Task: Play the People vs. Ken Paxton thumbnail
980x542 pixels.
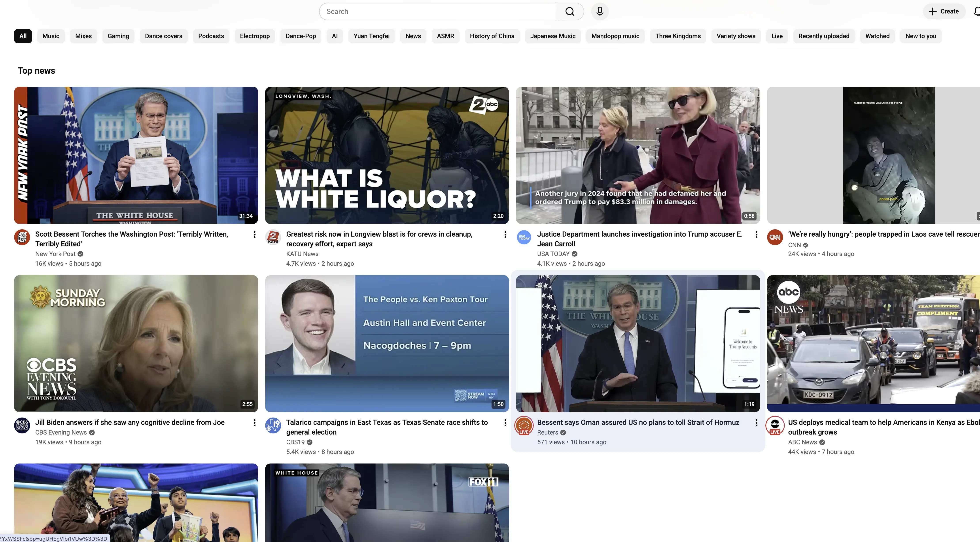Action: (387, 344)
